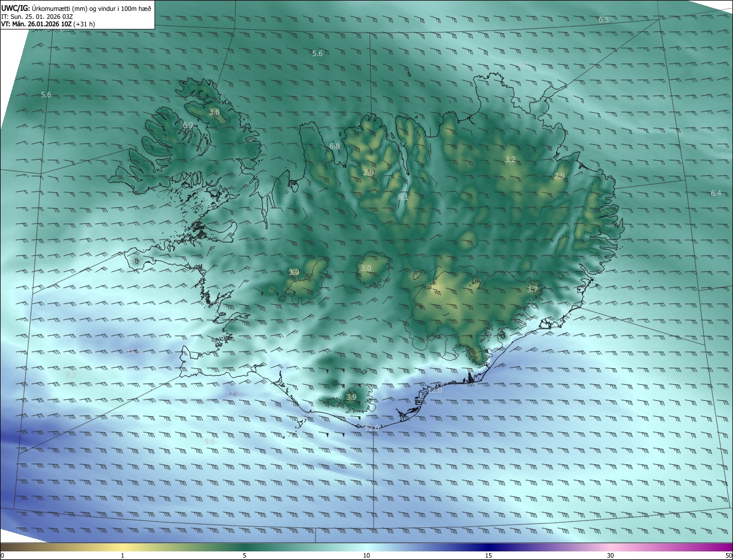This screenshot has height=560, width=733.
Task: Click the '9.6' value label over the ocean
Action: coord(210,442)
